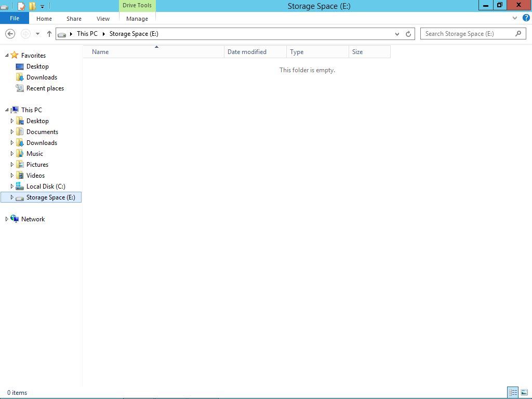The width and height of the screenshot is (532, 399).
Task: Sort files by the Date modified column
Action: click(x=247, y=52)
